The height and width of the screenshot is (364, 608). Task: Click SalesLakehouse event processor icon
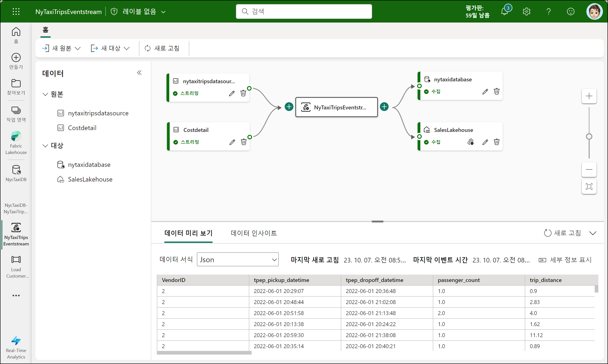[470, 142]
